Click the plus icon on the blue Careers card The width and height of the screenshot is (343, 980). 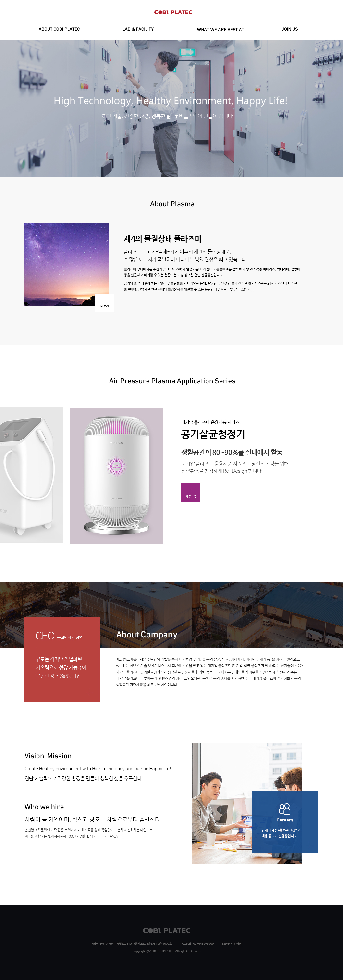[309, 845]
